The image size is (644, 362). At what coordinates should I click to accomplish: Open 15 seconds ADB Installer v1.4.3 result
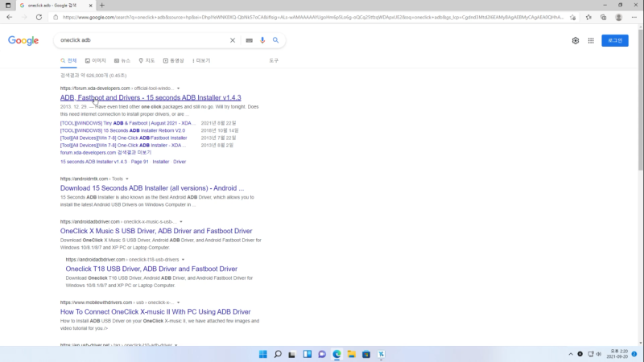151,97
